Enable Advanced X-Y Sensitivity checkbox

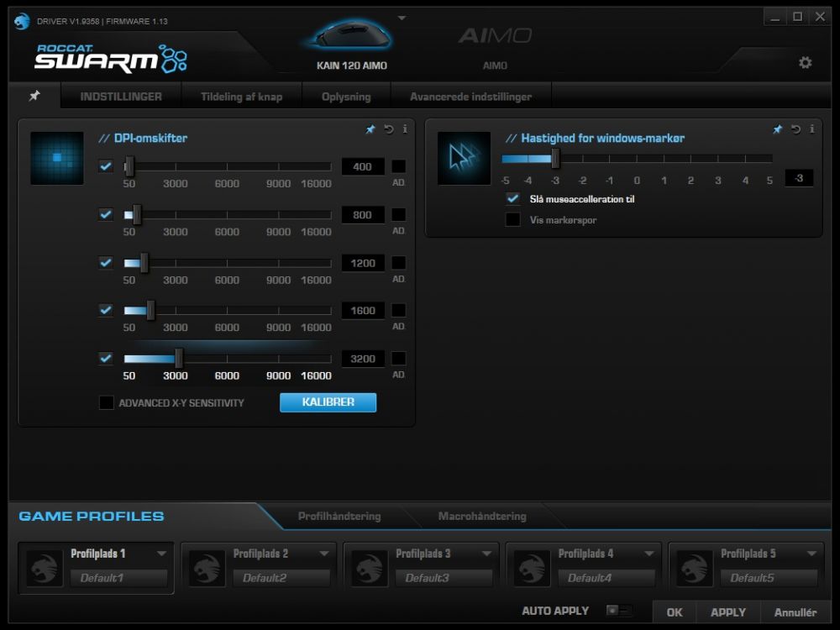click(106, 402)
